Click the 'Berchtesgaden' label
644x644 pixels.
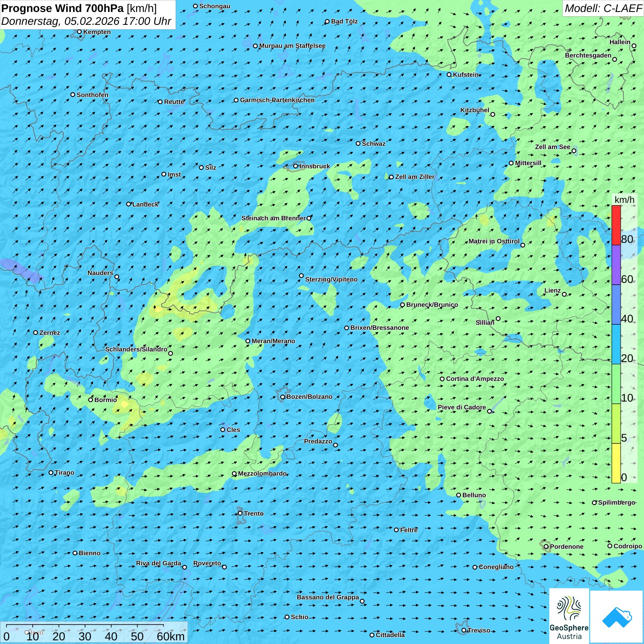click(x=588, y=55)
